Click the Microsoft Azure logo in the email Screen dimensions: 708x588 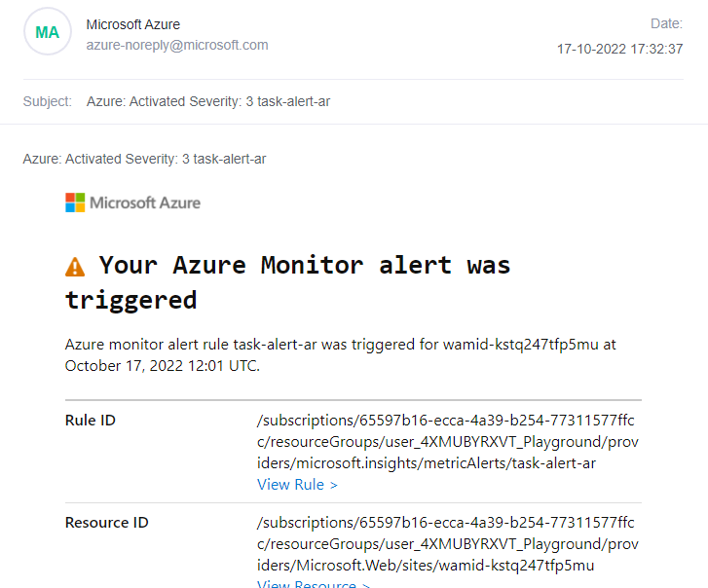(x=133, y=202)
